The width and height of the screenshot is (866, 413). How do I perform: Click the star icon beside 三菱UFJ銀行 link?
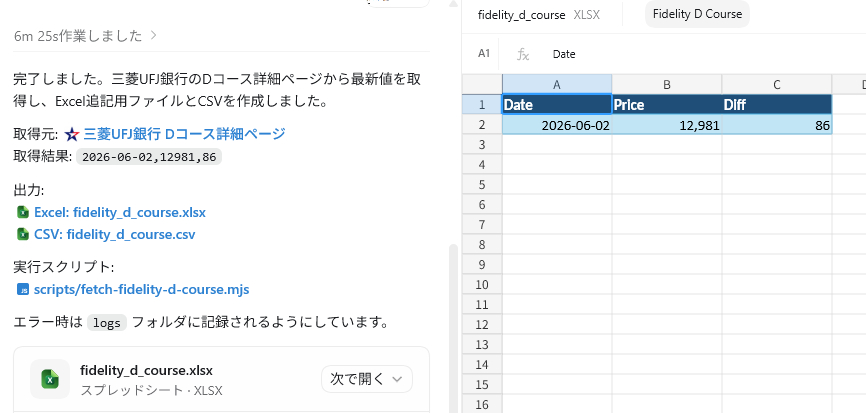click(72, 134)
